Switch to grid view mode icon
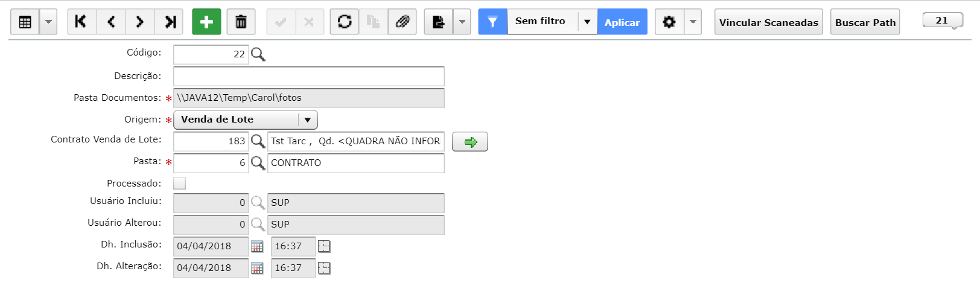 (x=25, y=22)
